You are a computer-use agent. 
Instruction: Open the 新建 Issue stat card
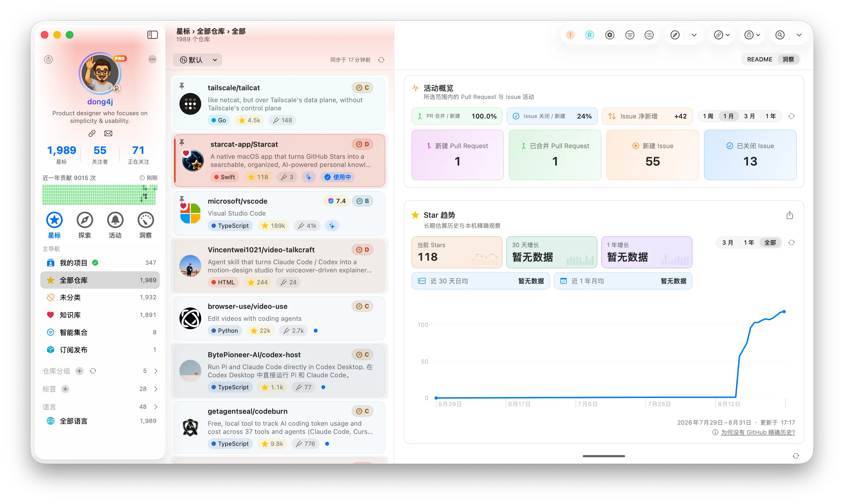tap(653, 155)
